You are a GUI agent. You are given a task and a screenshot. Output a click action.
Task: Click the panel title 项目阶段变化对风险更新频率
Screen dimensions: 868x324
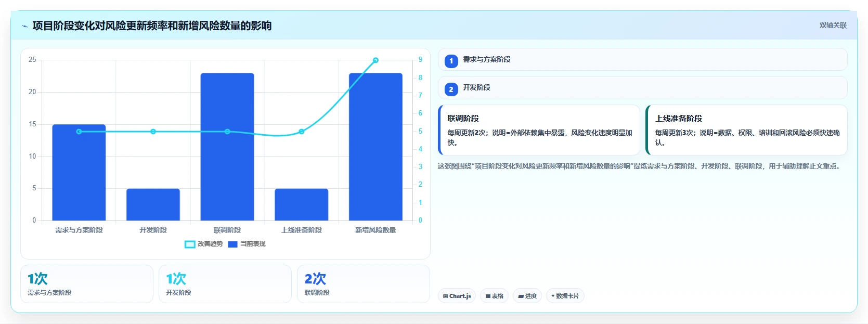click(152, 26)
